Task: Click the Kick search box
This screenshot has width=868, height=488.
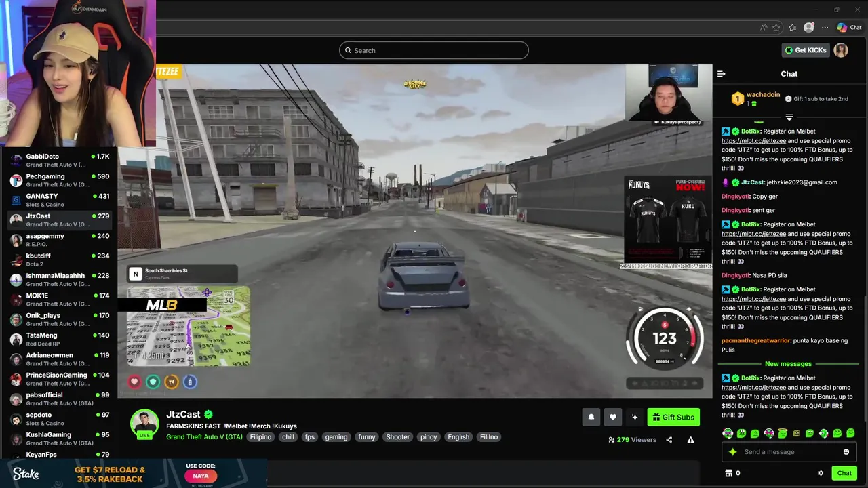Action: click(434, 50)
